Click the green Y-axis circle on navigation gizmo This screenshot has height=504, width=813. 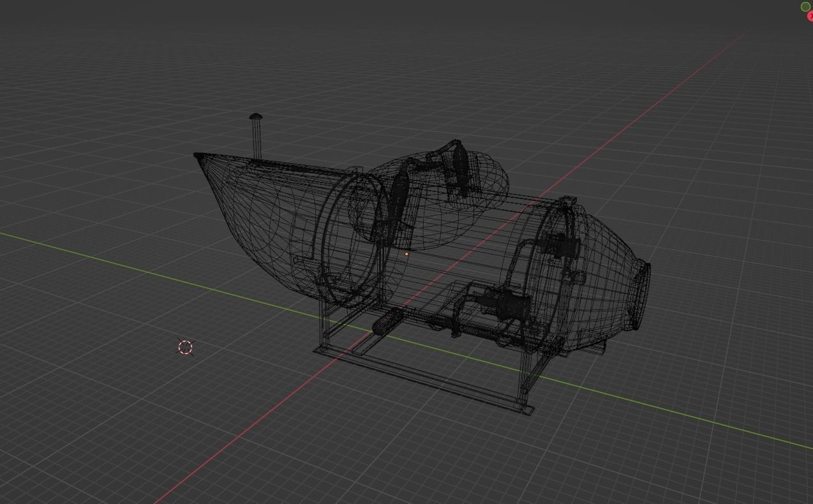coord(805,6)
